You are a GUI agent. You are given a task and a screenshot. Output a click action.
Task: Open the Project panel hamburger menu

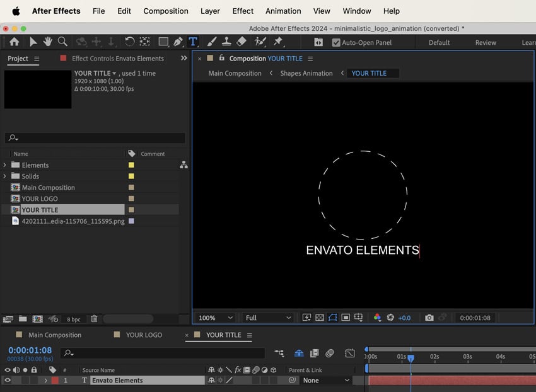pyautogui.click(x=37, y=59)
